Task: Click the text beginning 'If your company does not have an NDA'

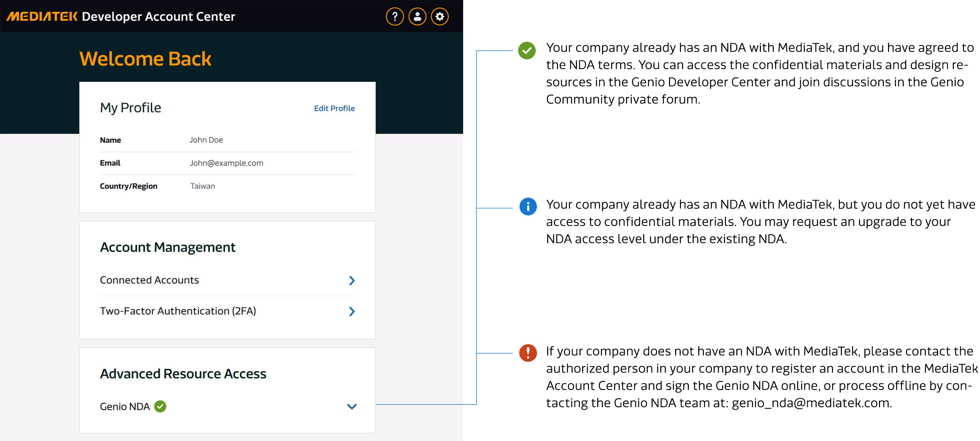Action: tap(761, 377)
